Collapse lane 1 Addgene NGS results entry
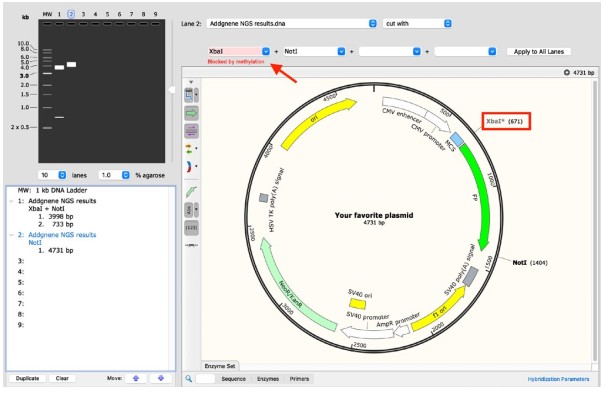This screenshot has height=393, width=606. click(11, 201)
